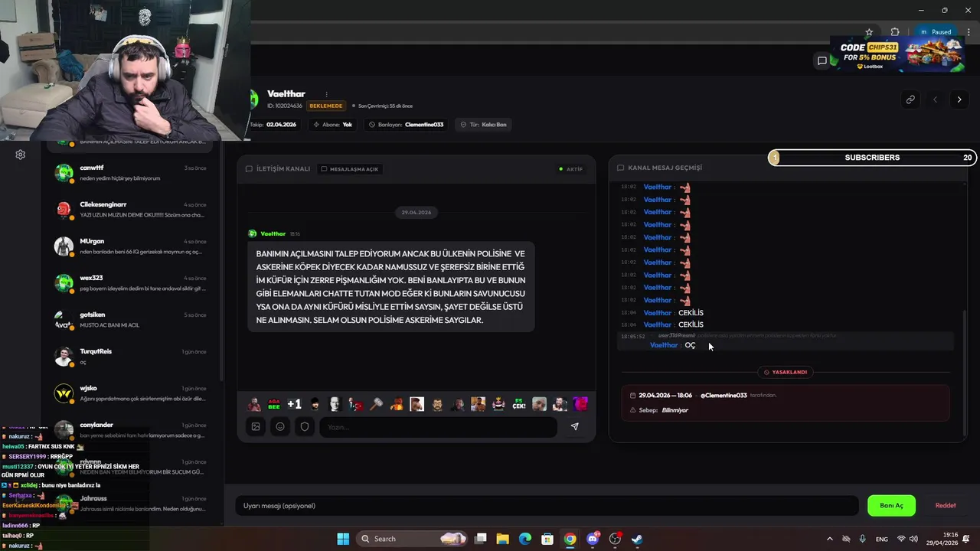
Task: Open File Explorer from the taskbar
Action: [x=502, y=539]
